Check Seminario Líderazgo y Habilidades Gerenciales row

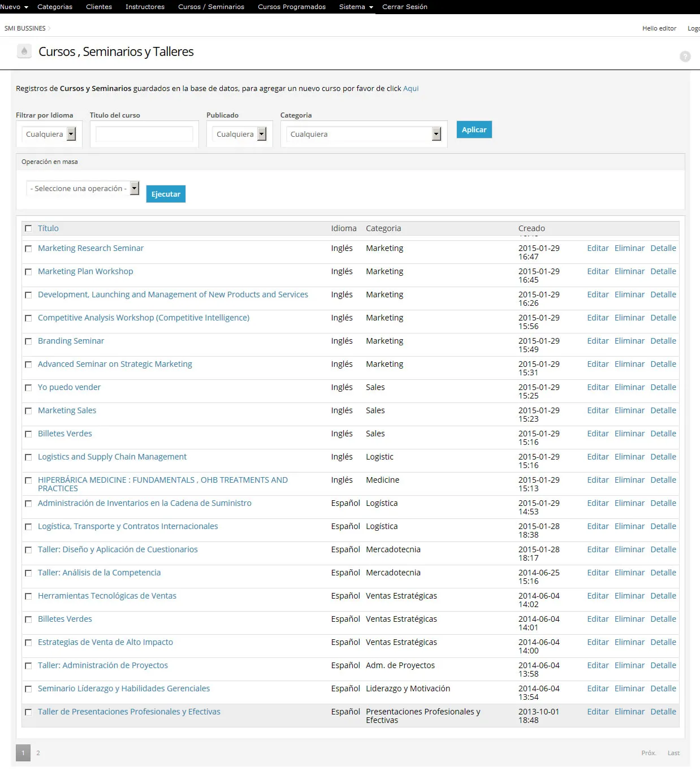pyautogui.click(x=28, y=689)
